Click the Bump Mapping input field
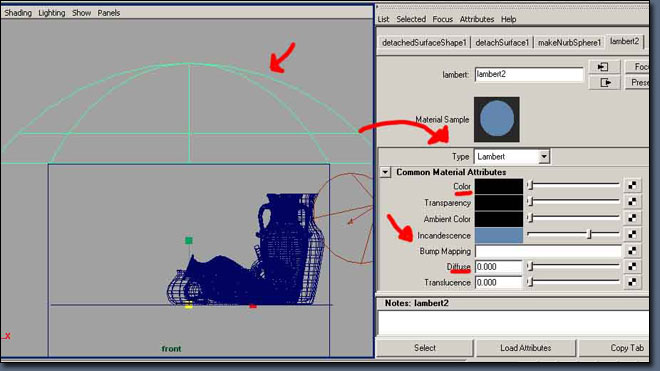Image resolution: width=660 pixels, height=371 pixels. 548,251
